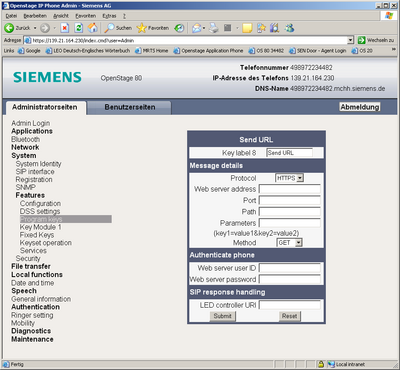Viewport: 400px width, 370px height.
Task: Focus the Port input field
Action: 290,200
